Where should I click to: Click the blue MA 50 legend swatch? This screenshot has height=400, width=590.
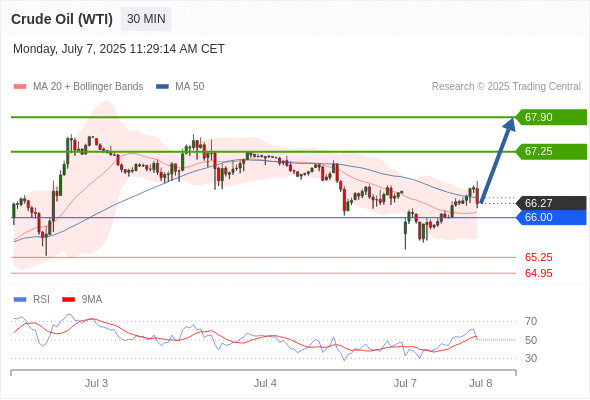(x=162, y=87)
